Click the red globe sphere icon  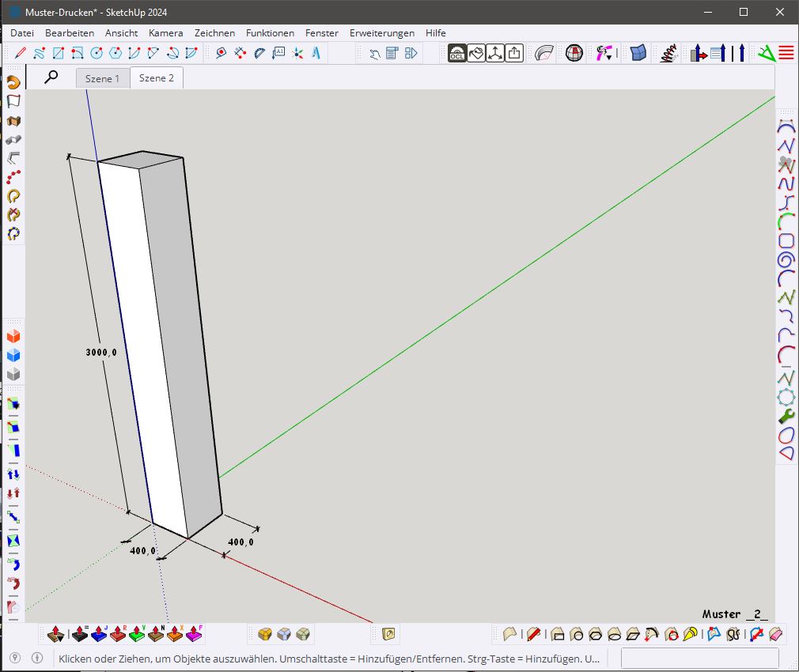574,53
